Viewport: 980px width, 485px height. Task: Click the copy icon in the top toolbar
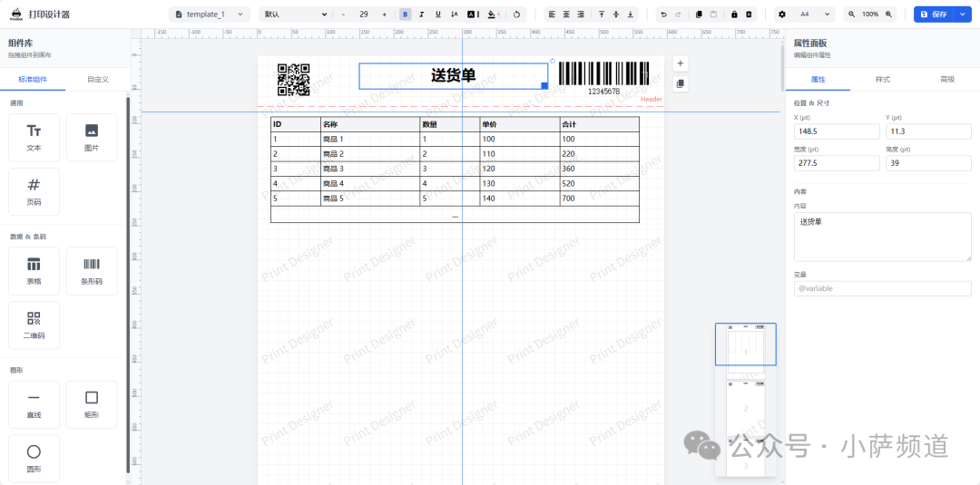coord(699,15)
